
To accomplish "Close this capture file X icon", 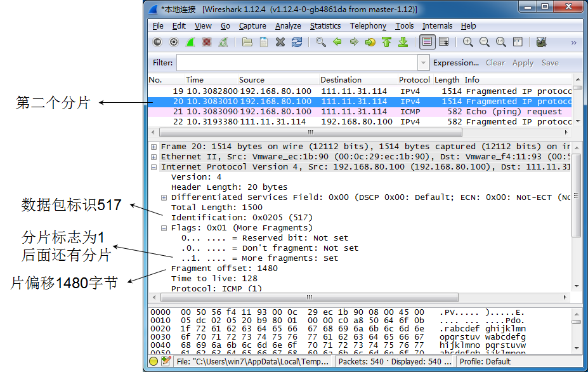I will pyautogui.click(x=280, y=42).
